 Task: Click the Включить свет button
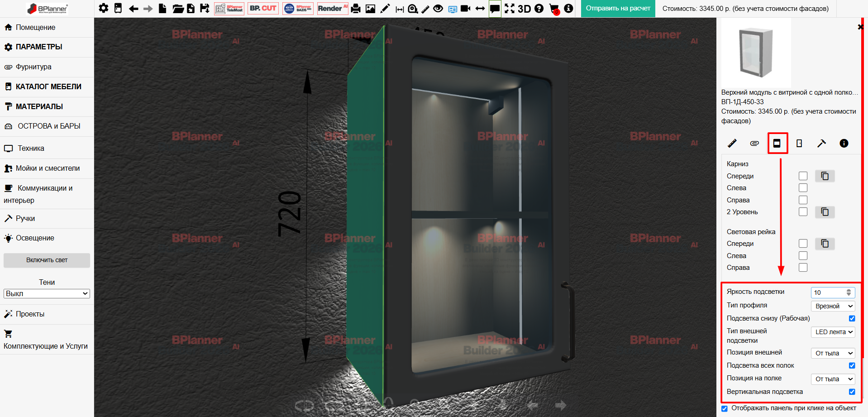point(47,260)
